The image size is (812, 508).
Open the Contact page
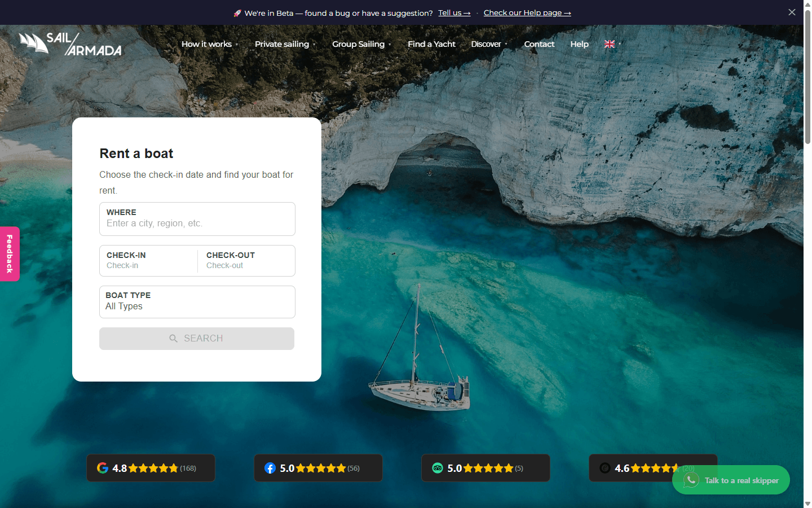[539, 44]
